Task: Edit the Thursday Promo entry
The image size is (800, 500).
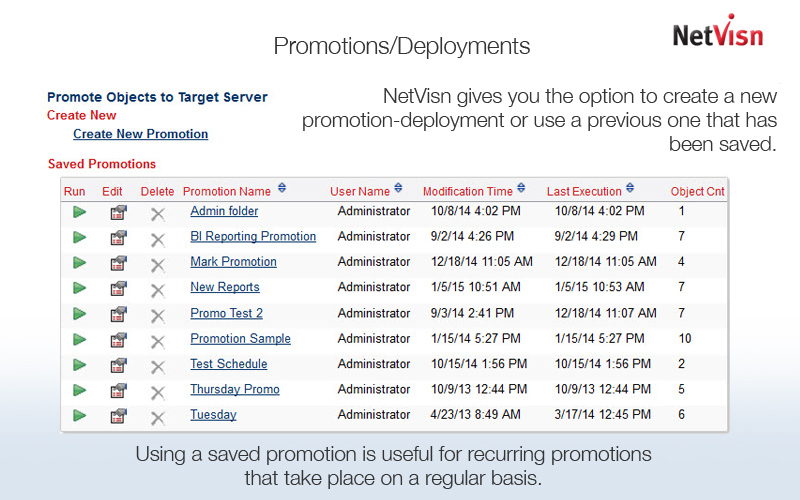Action: coord(118,390)
